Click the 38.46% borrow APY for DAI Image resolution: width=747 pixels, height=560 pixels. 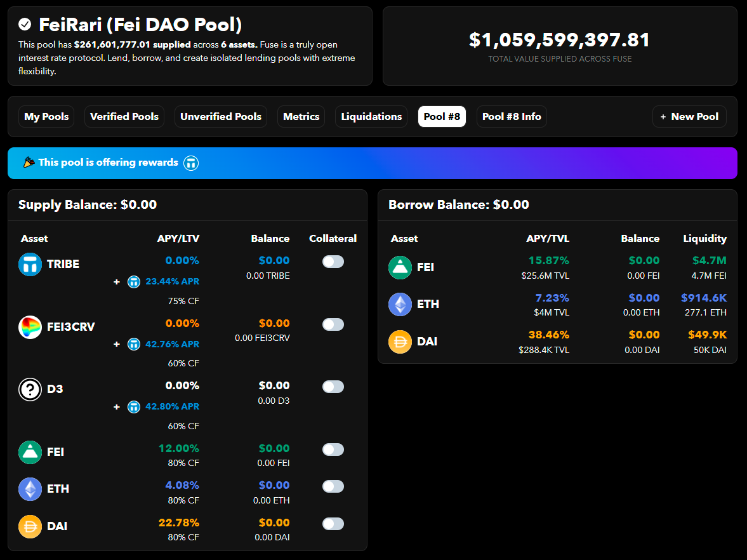pyautogui.click(x=549, y=335)
